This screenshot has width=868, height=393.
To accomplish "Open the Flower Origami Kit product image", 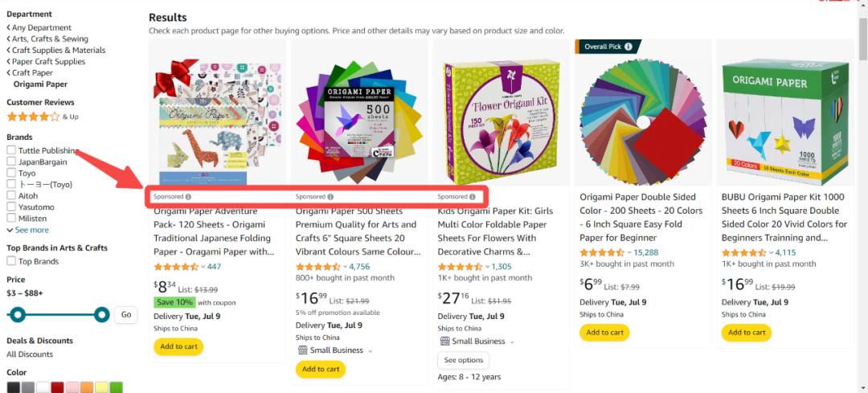I will (502, 113).
